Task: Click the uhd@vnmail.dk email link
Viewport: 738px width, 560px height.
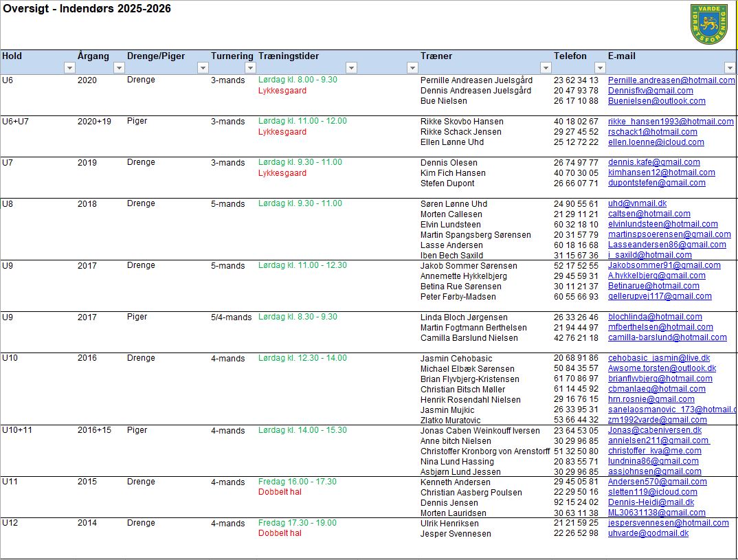Action: 637,204
